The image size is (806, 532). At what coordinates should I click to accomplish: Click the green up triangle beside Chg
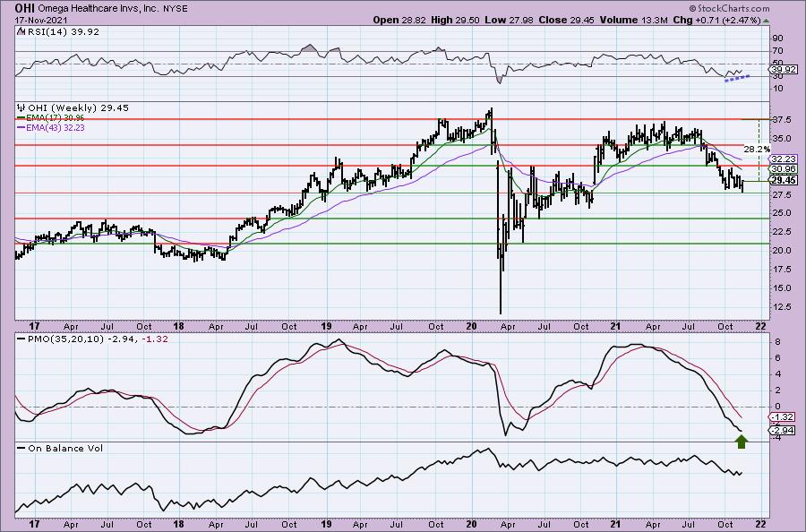pos(766,21)
